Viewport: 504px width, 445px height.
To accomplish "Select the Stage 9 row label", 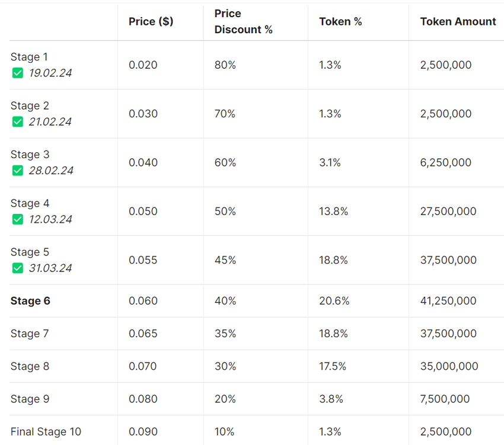I will point(30,399).
